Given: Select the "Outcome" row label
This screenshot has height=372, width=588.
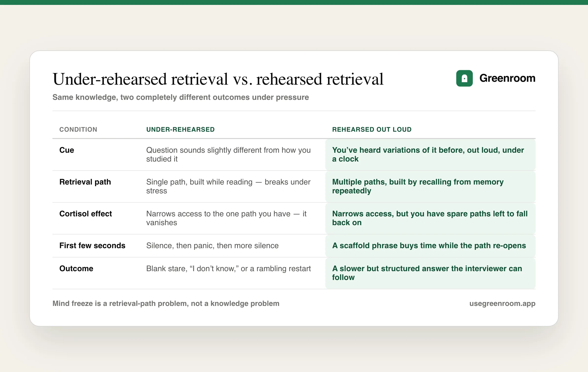Looking at the screenshot, I should coord(76,268).
